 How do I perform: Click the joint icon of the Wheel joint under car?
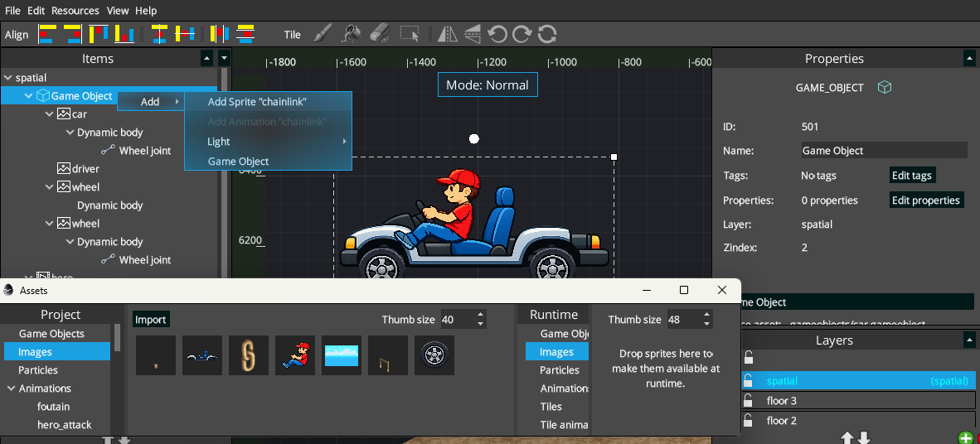(108, 151)
